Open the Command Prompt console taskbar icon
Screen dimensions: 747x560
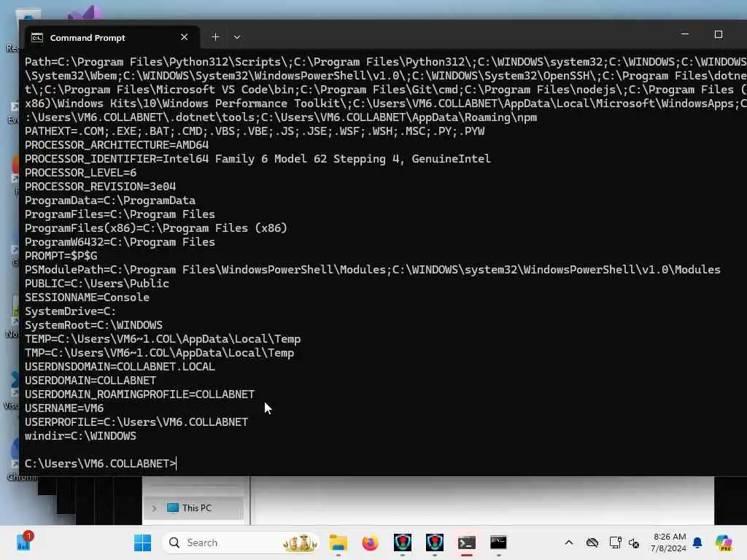pos(498,542)
